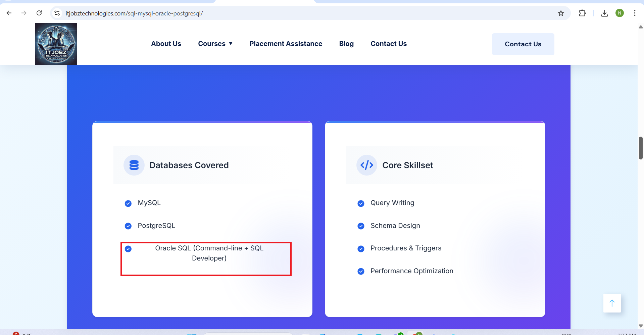Click the vertical page scrollbar thumb

[641, 148]
